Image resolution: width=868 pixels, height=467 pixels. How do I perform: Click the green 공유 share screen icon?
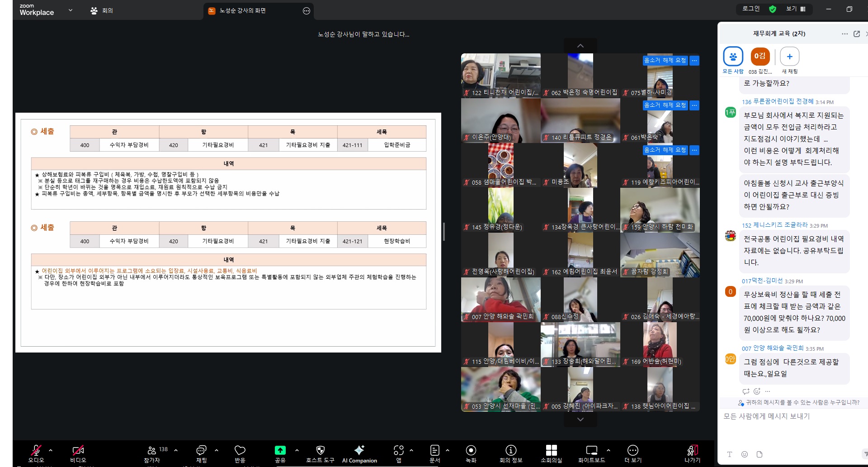280,450
